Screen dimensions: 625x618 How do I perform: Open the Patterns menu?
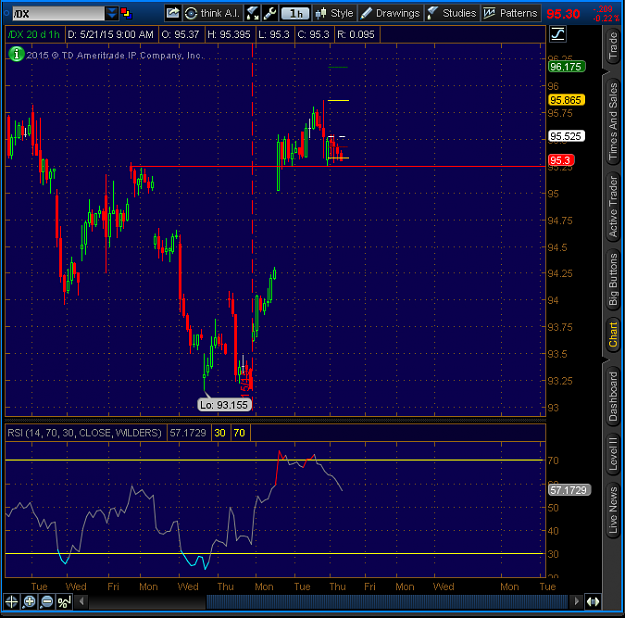tap(511, 13)
